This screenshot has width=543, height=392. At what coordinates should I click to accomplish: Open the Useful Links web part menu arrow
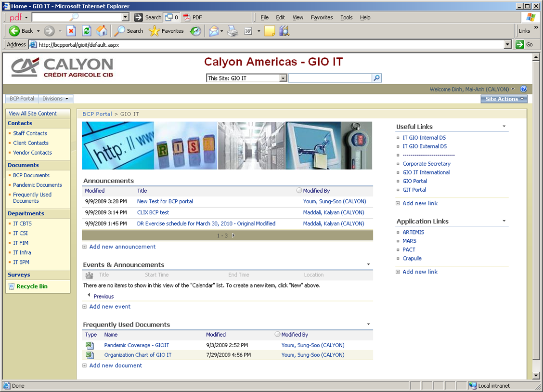[x=504, y=126]
